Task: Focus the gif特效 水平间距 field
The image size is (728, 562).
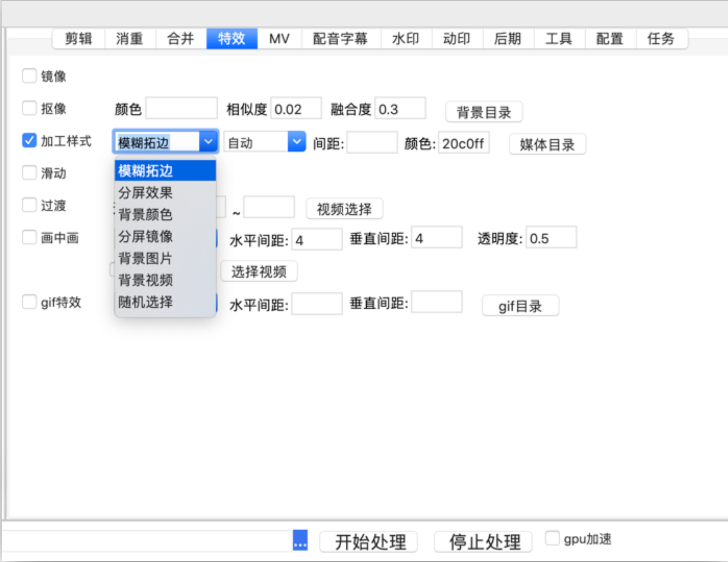Action: tap(317, 304)
